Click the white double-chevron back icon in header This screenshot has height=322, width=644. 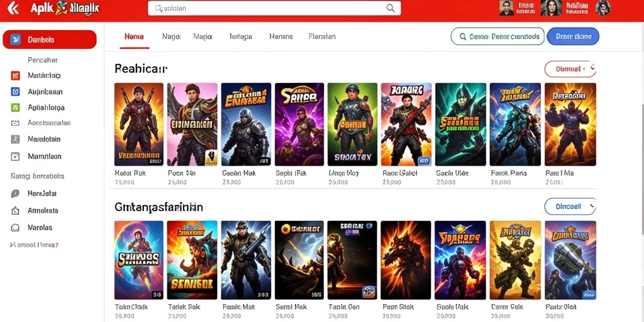[x=13, y=8]
